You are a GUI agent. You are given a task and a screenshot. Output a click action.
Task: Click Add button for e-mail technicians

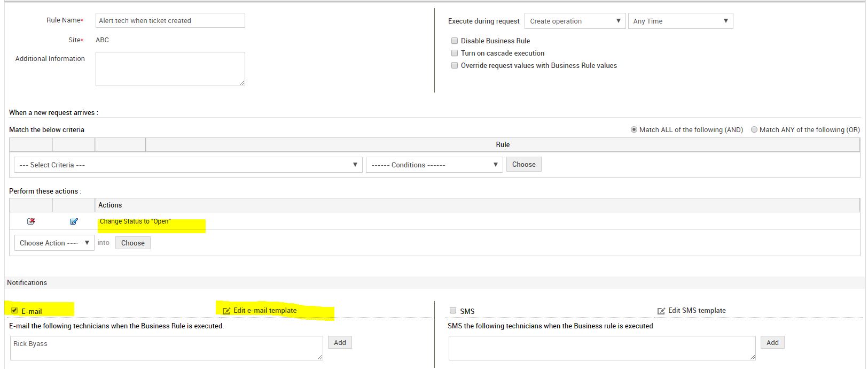tap(340, 343)
